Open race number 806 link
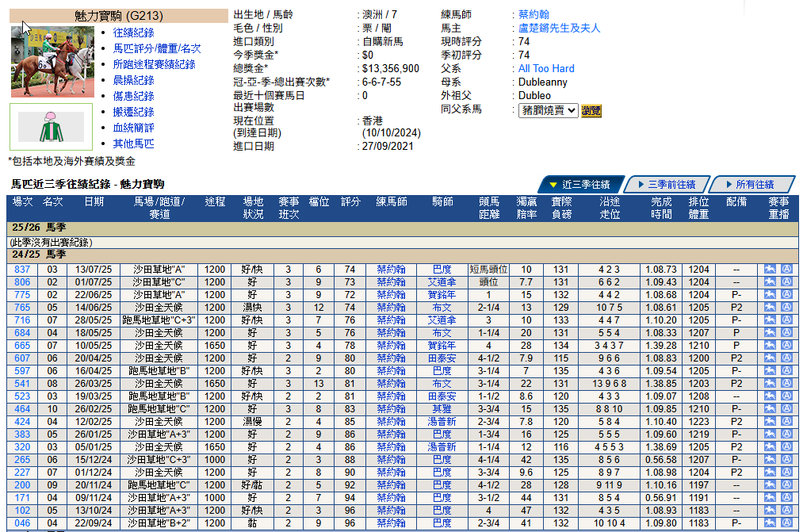The height and width of the screenshot is (532, 807). [22, 282]
